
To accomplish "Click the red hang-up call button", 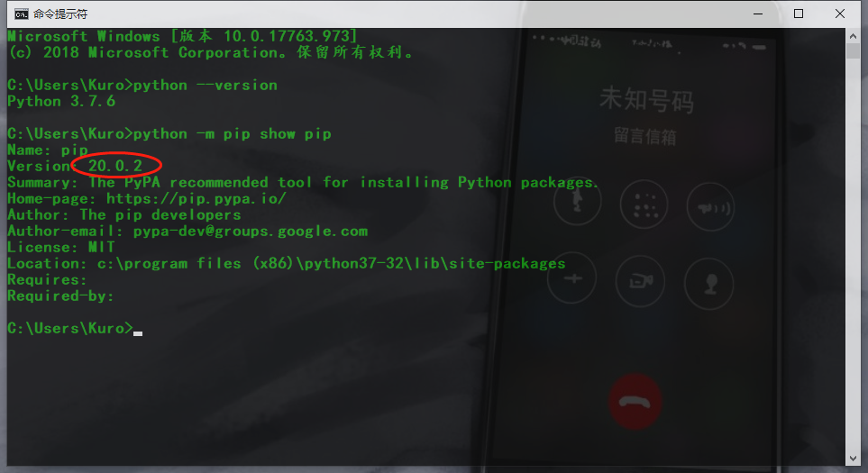I will [x=635, y=402].
